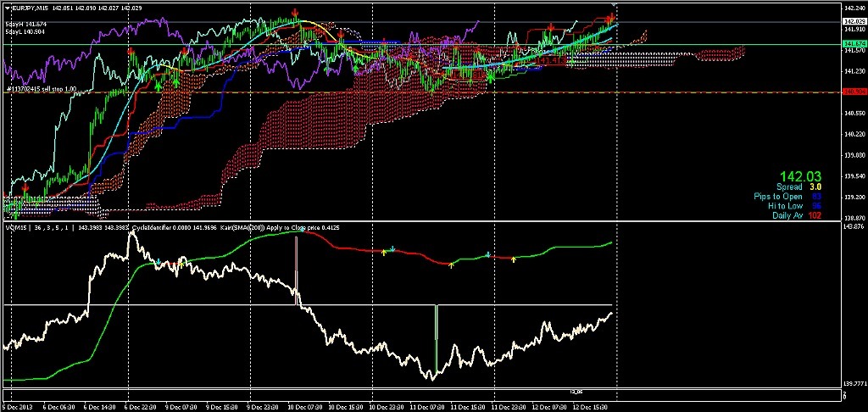Select the orange dashed sell stop line

click(420, 92)
